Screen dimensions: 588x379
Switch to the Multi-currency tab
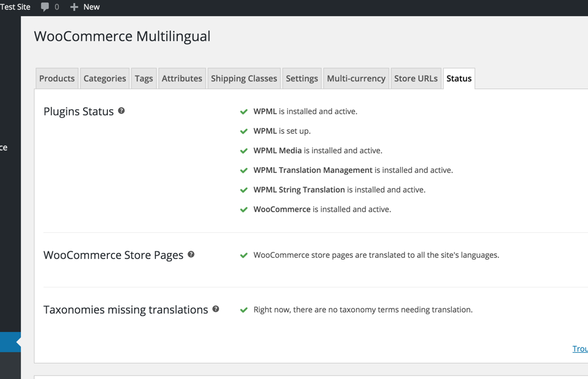tap(356, 78)
